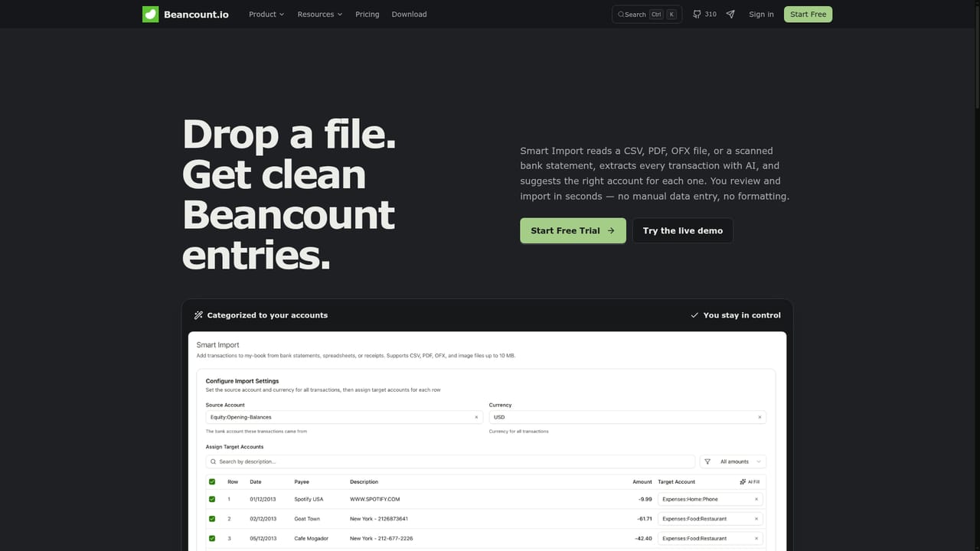Clear Expenses:Home:Phone target account
The width and height of the screenshot is (980, 551).
756,499
